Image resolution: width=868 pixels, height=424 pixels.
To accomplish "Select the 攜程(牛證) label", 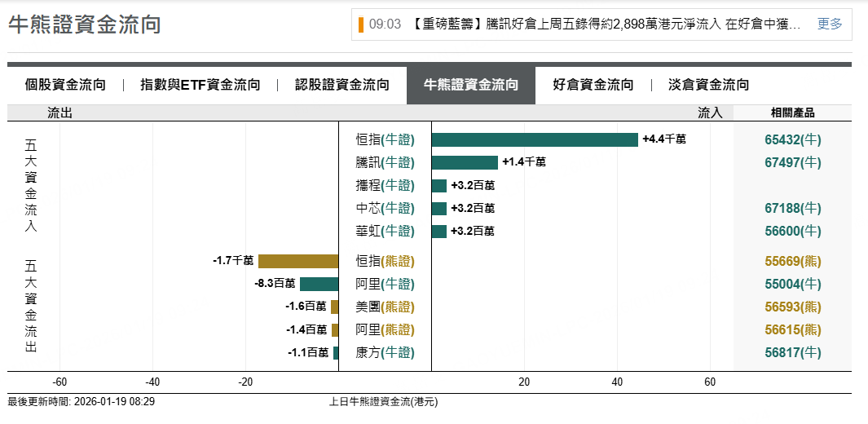I will coord(385,185).
